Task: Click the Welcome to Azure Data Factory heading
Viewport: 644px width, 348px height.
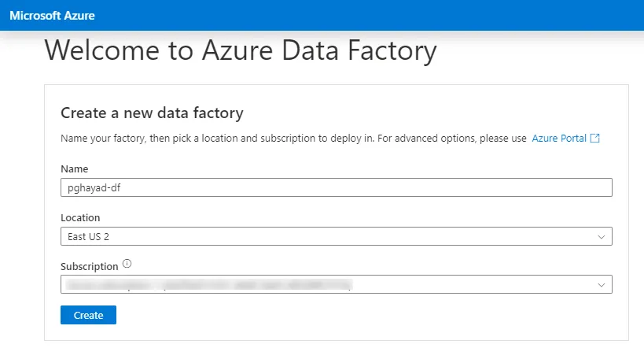Action: point(240,51)
